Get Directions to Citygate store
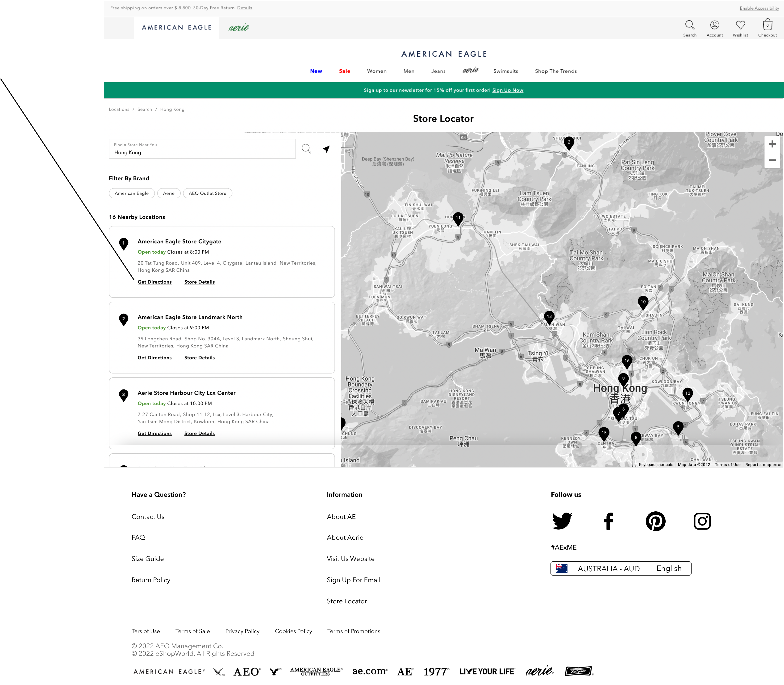The height and width of the screenshot is (685, 784). pyautogui.click(x=154, y=282)
